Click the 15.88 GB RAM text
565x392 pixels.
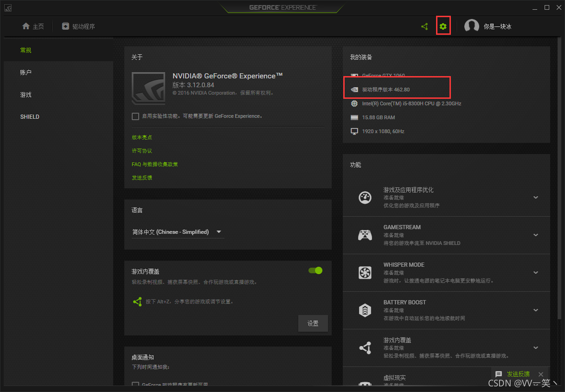click(x=379, y=117)
